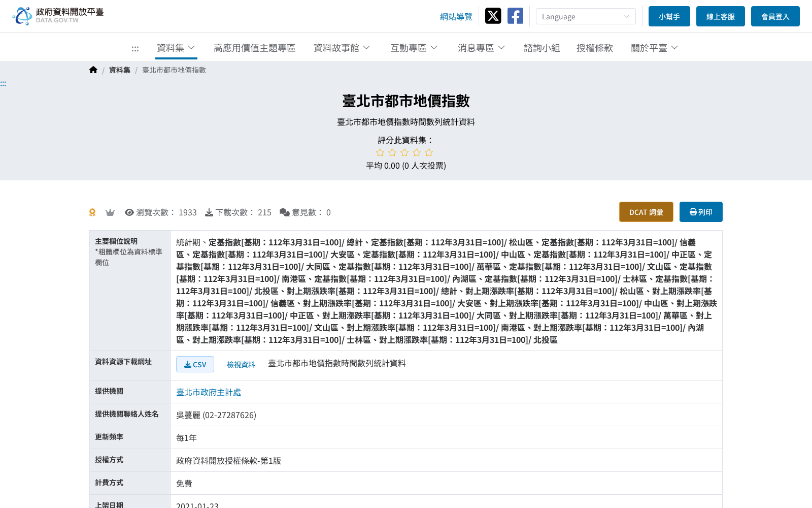Click the orange award badge icon

point(92,212)
